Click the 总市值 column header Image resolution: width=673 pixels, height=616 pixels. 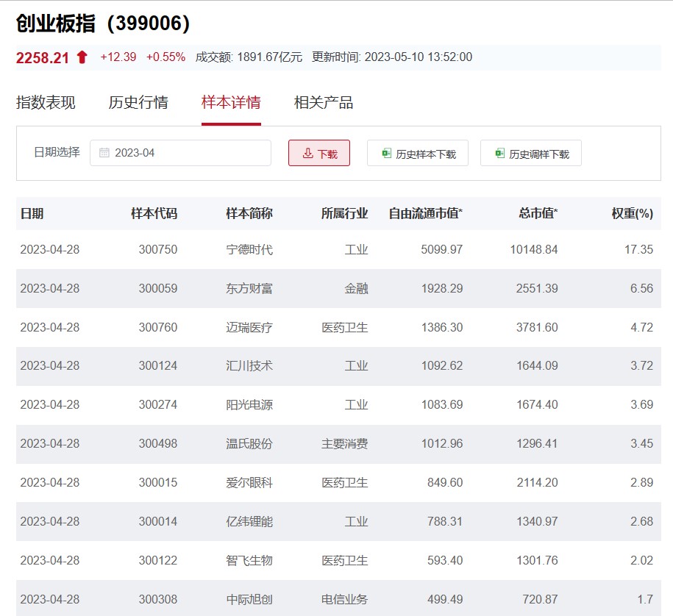538,213
